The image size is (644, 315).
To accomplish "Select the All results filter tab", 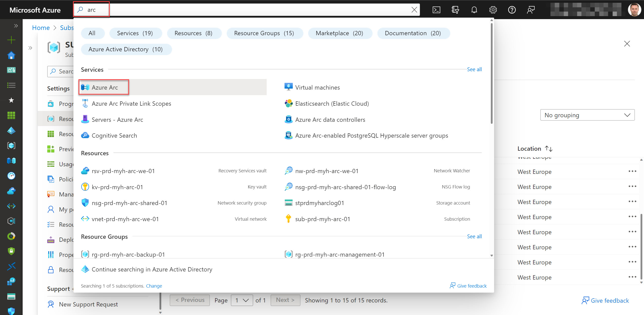I will coord(93,33).
